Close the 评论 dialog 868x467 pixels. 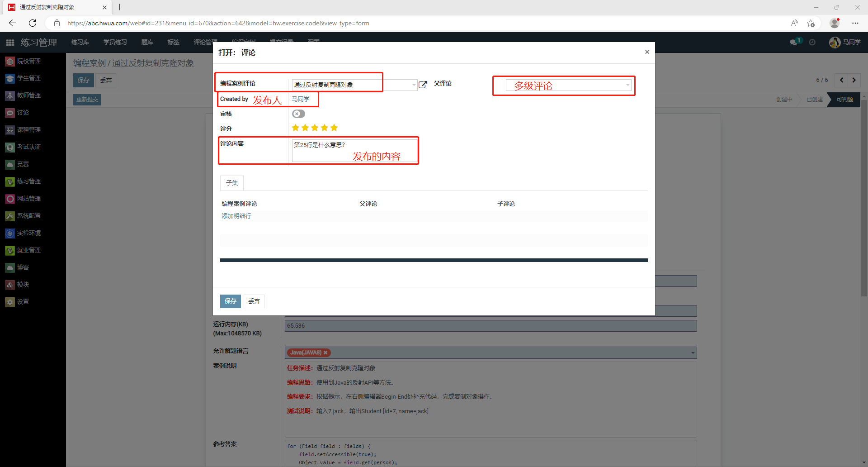pyautogui.click(x=647, y=52)
